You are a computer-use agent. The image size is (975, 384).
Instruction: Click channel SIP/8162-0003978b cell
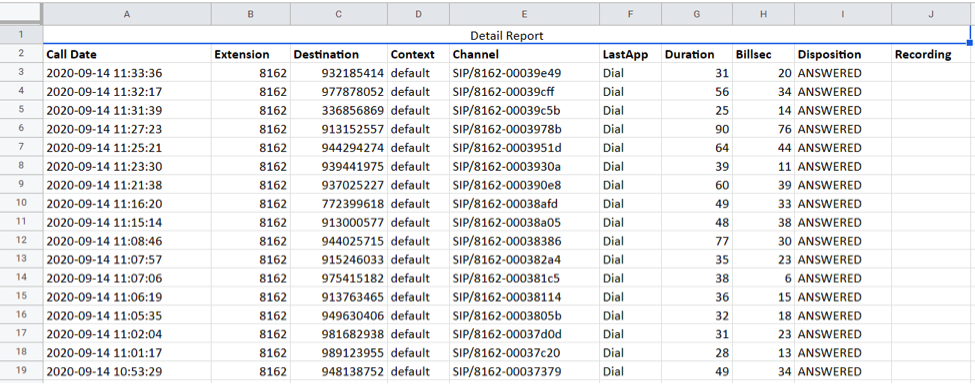coord(524,129)
